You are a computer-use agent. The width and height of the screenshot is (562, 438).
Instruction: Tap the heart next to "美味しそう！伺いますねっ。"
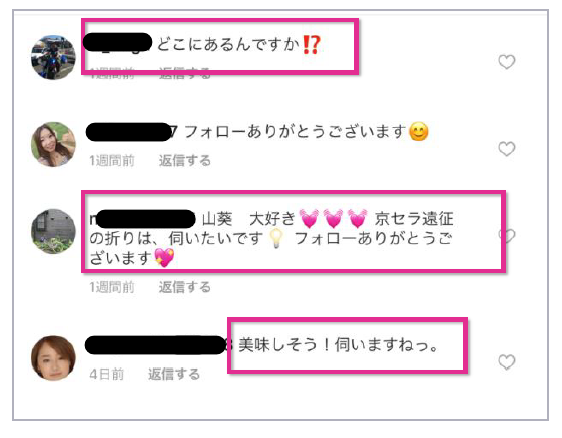click(506, 362)
